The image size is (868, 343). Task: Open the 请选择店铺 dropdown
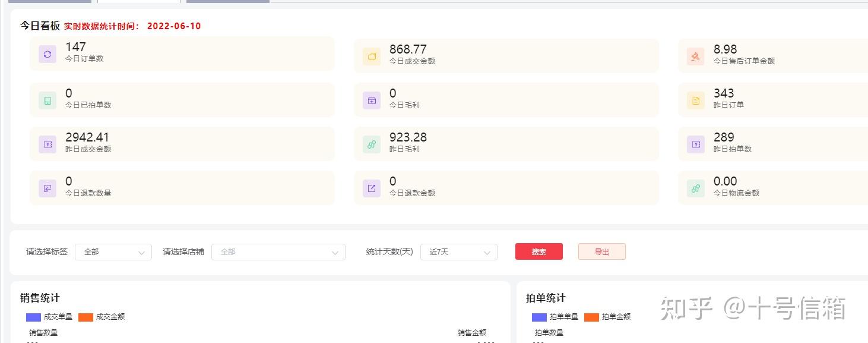pos(278,252)
